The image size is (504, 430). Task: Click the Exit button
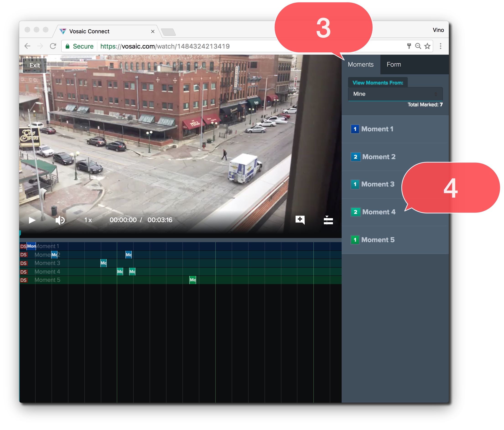[x=34, y=65]
